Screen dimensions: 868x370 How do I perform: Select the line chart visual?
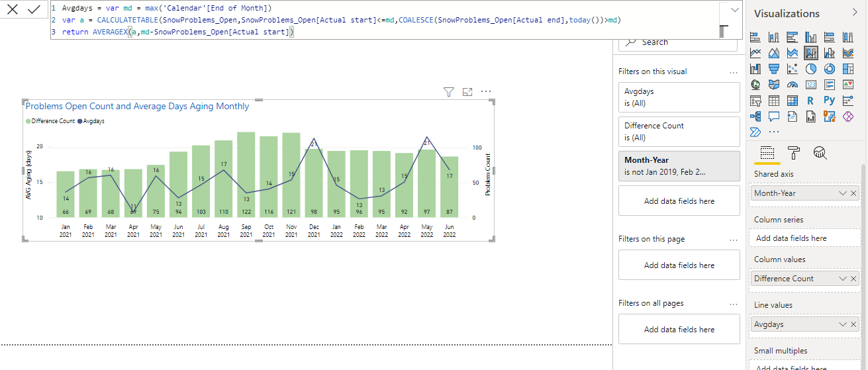[x=755, y=53]
